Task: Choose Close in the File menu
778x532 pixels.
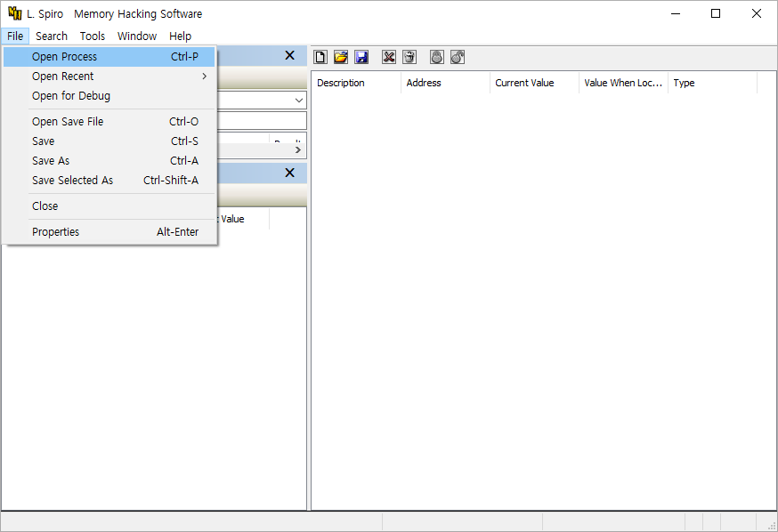Action: click(x=109, y=206)
